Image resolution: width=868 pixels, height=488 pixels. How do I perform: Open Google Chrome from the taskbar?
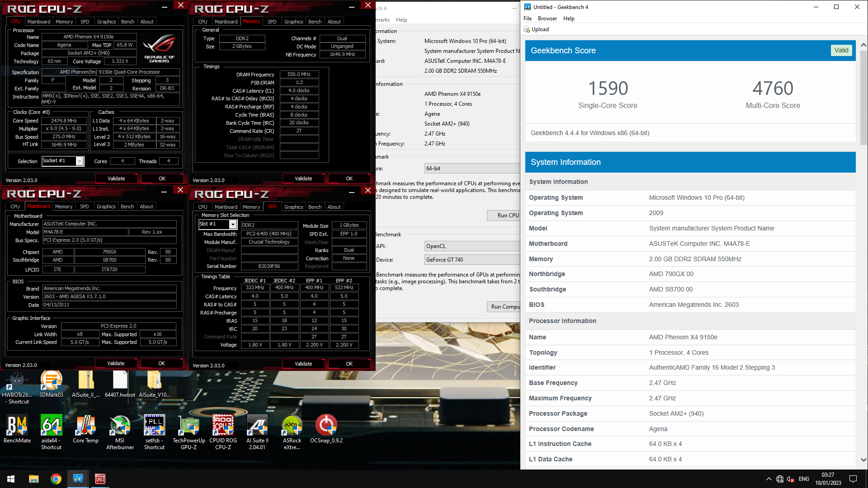click(x=56, y=479)
